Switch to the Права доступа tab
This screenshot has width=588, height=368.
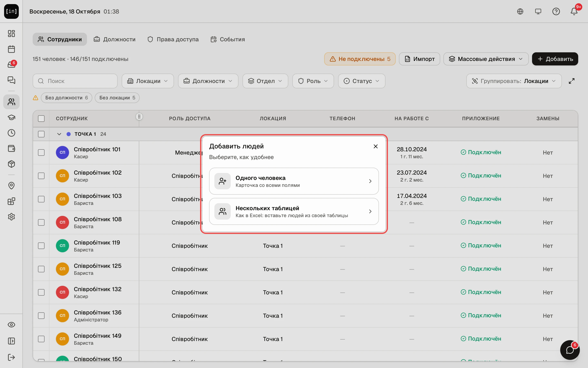point(173,39)
